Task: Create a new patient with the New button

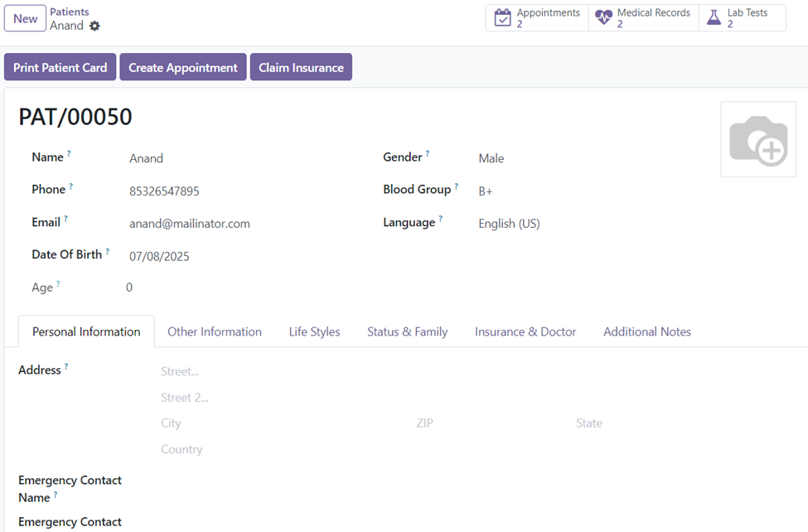Action: (25, 17)
